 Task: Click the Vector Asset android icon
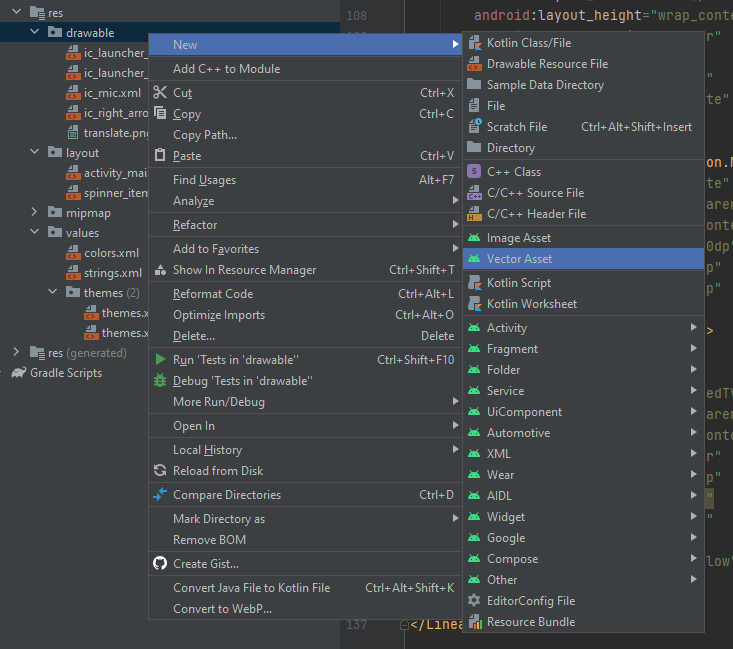point(474,259)
